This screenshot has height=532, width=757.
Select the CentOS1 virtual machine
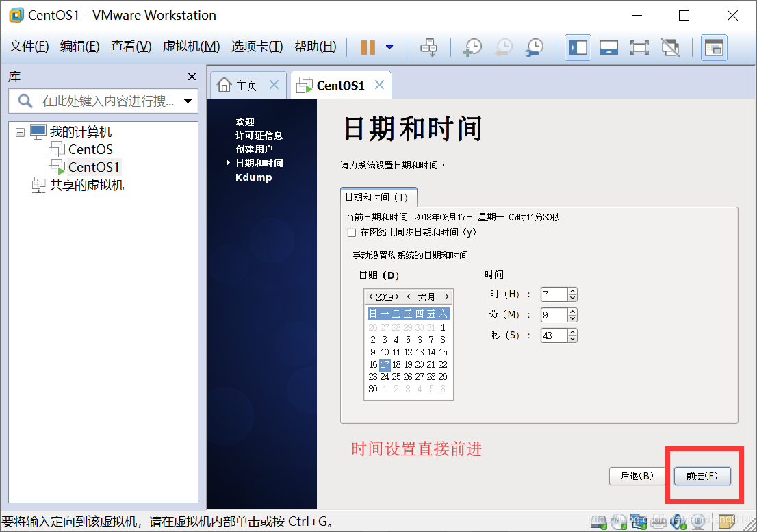click(94, 167)
